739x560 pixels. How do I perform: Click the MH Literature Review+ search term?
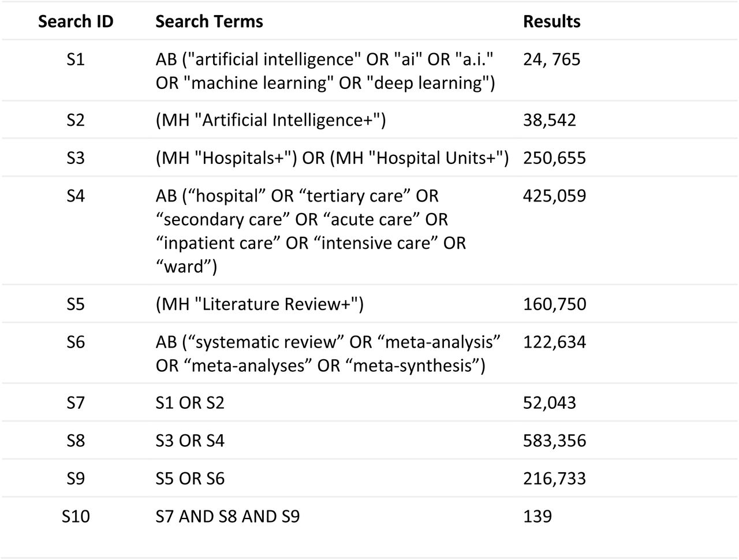pos(260,304)
